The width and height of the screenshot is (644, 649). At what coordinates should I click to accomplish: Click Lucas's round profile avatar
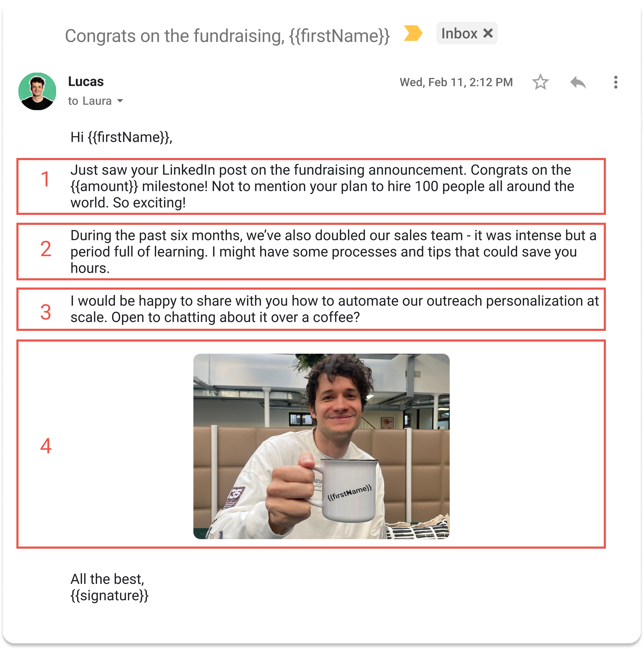point(37,91)
